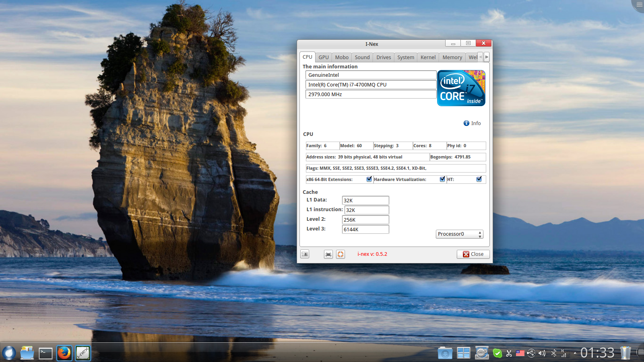Toggle the Hardware Virtualization checkbox
This screenshot has height=362, width=644.
(x=442, y=179)
